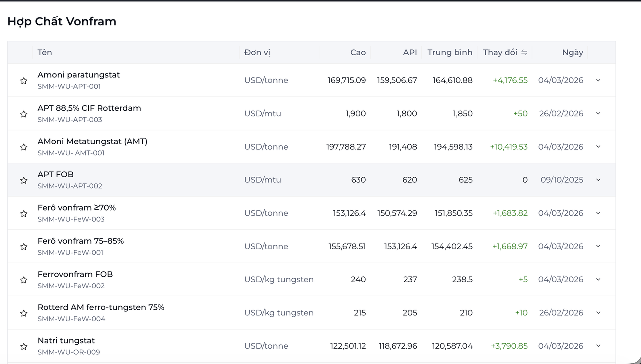Click the change value +1,683.82
The width and height of the screenshot is (641, 364).
pos(510,213)
